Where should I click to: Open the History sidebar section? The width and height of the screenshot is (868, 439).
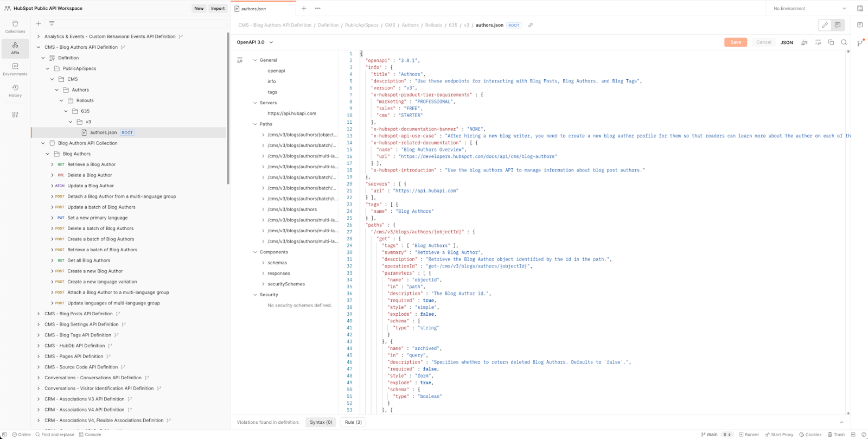pyautogui.click(x=15, y=91)
